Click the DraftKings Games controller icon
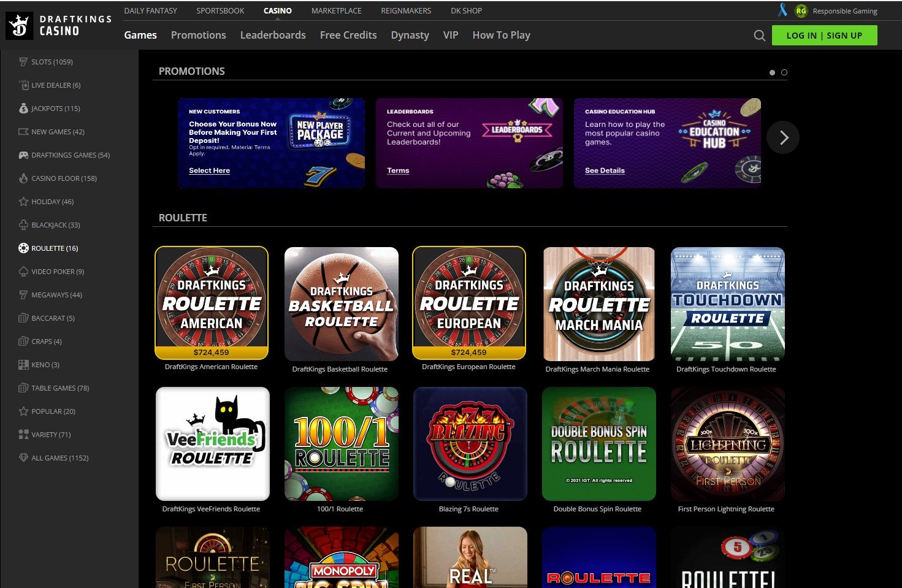 [x=23, y=155]
